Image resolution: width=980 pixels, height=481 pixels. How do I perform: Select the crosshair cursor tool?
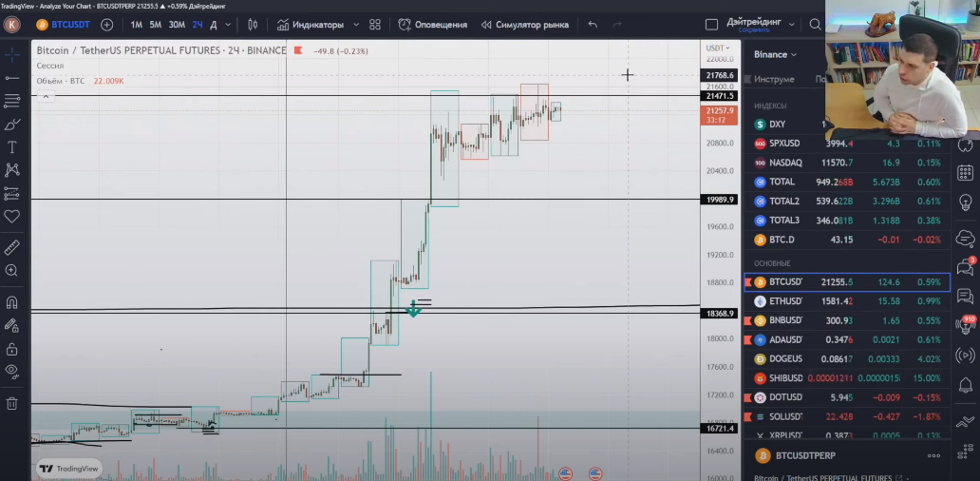click(12, 55)
